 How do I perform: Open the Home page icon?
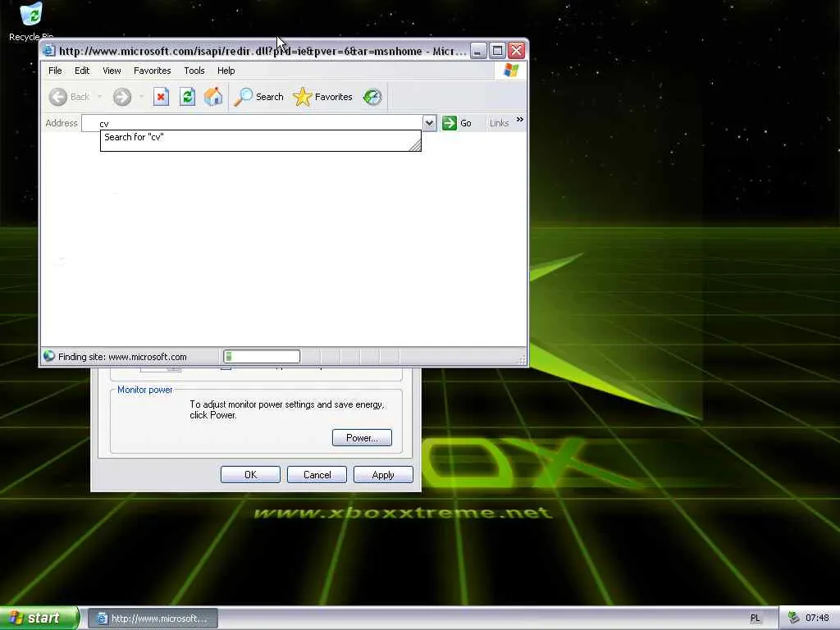(213, 97)
